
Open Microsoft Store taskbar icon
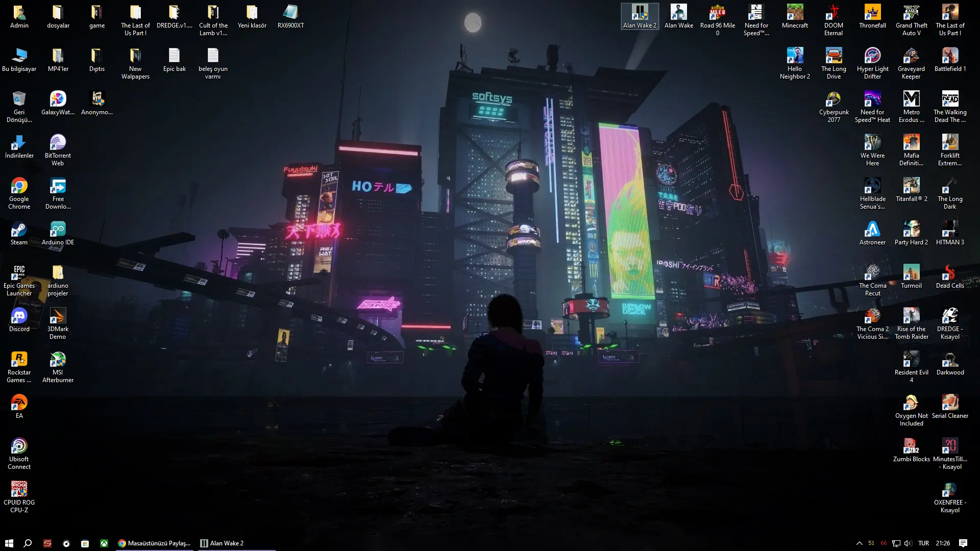pyautogui.click(x=85, y=543)
